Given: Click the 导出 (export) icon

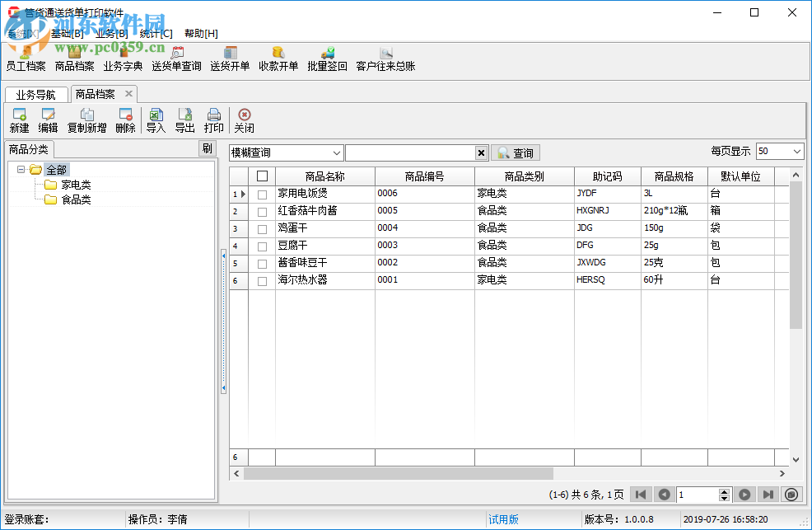Looking at the screenshot, I should 184,120.
